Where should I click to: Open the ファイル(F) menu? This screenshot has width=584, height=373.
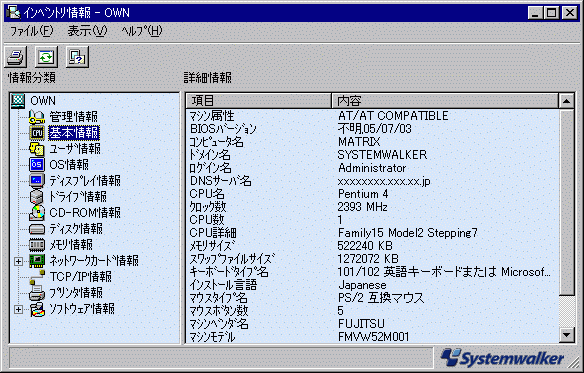point(31,31)
